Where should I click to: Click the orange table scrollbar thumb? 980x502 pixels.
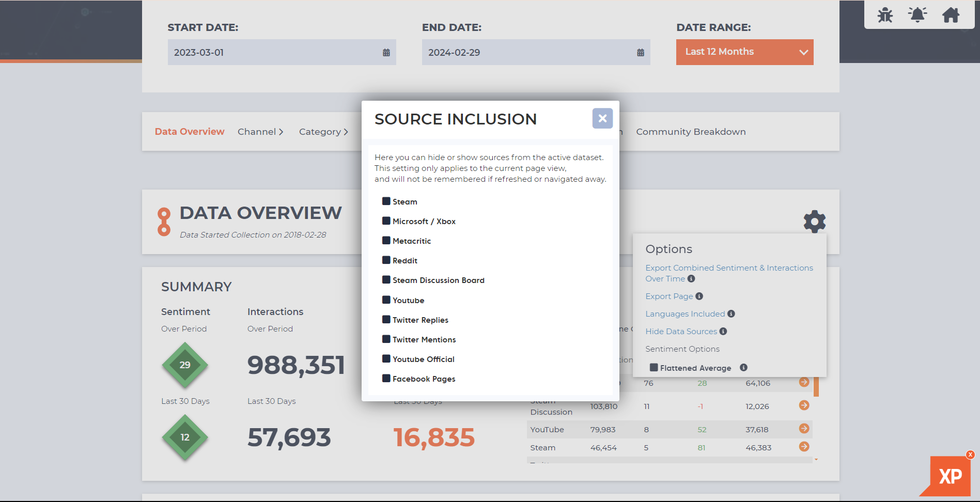point(816,386)
